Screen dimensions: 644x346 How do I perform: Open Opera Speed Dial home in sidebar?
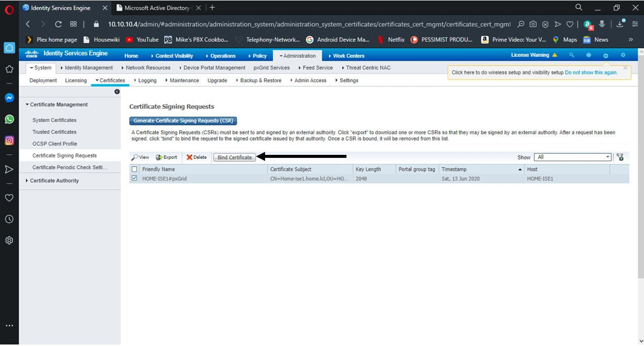point(9,48)
